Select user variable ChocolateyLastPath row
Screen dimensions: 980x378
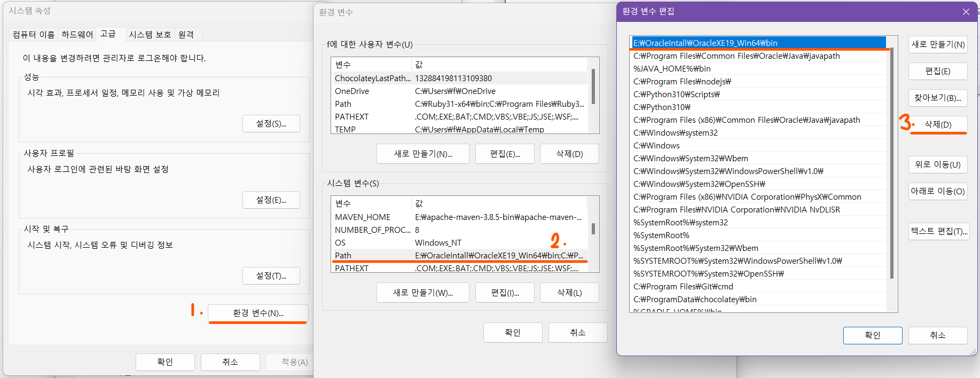coord(459,78)
